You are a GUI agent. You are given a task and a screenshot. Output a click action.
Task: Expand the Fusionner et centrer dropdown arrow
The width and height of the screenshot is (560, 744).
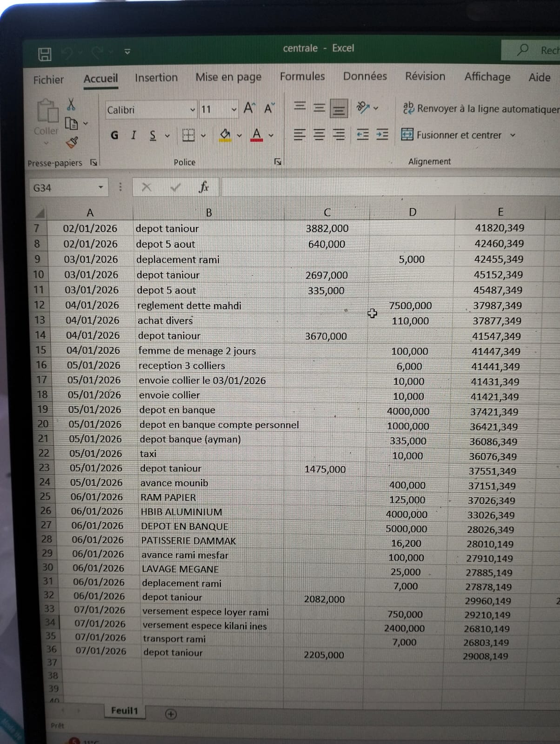[x=513, y=135]
